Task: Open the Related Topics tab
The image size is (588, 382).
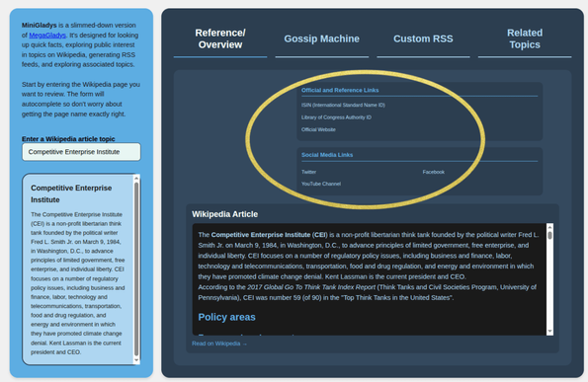Action: click(x=525, y=38)
